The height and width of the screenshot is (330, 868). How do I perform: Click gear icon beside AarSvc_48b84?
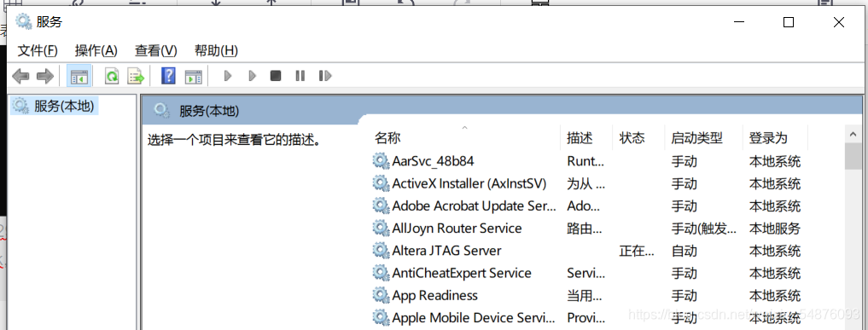(381, 161)
